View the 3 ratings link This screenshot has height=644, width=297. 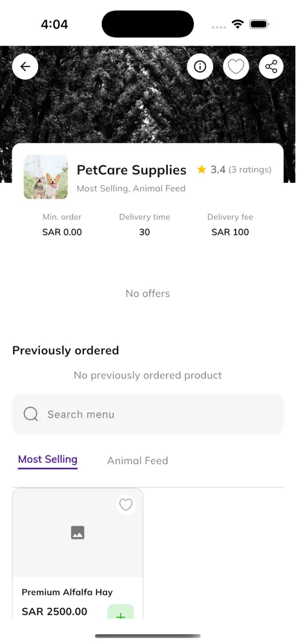pyautogui.click(x=250, y=169)
